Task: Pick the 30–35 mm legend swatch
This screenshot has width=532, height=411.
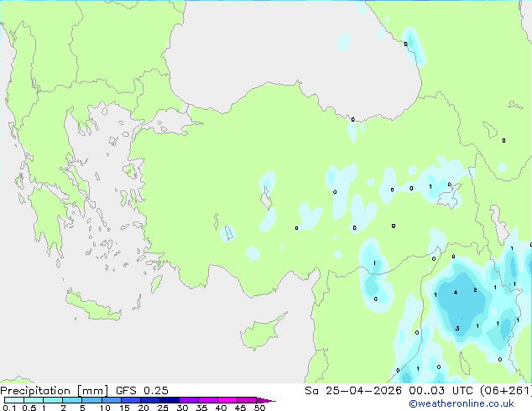Action: 189,400
